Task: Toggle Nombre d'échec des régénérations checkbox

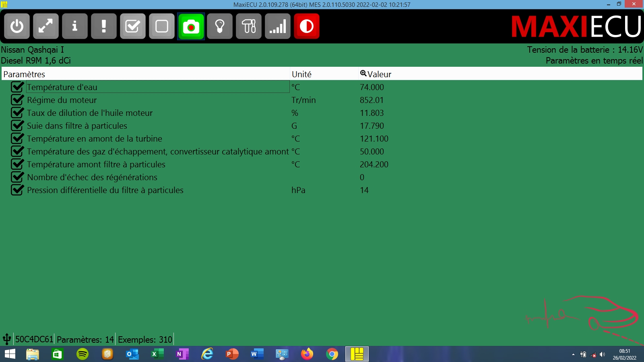Action: (17, 177)
